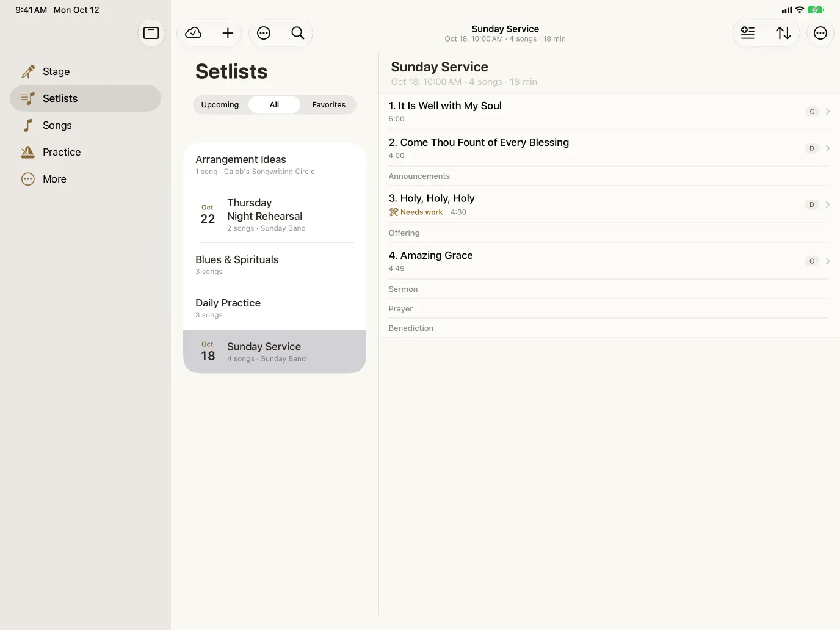
Task: Tap the Wi-Fi icon in status bar
Action: coord(800,10)
